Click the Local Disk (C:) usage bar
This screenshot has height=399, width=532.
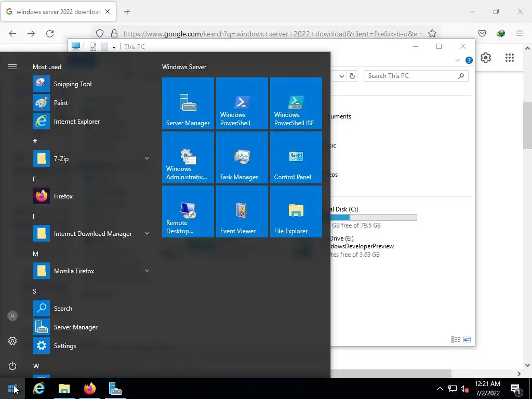pos(374,218)
